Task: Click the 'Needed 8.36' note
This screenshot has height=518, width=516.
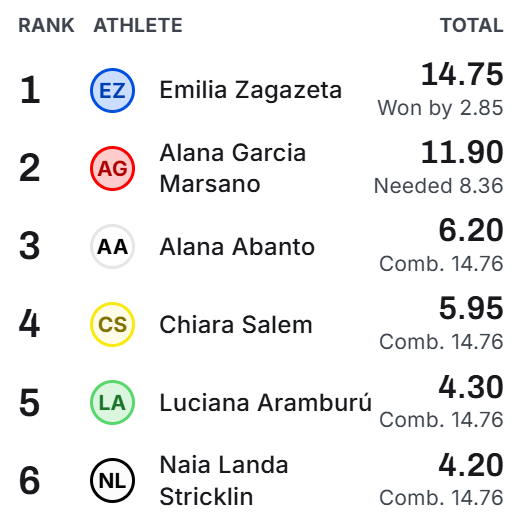Action: [x=438, y=186]
